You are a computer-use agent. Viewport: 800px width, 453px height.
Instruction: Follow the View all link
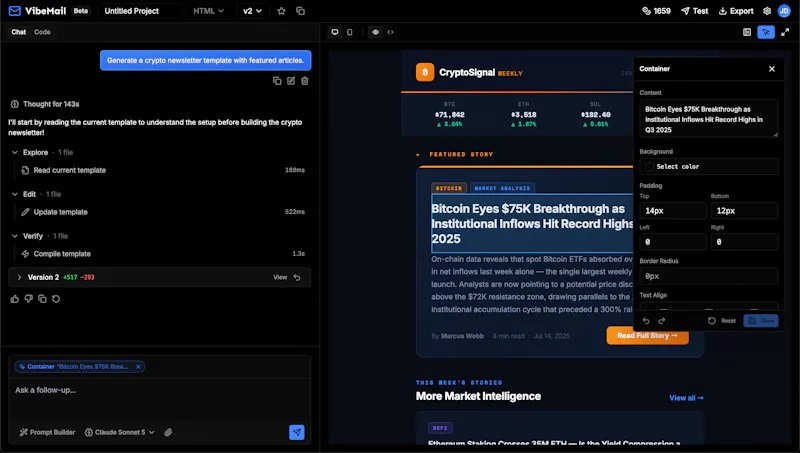tap(686, 398)
